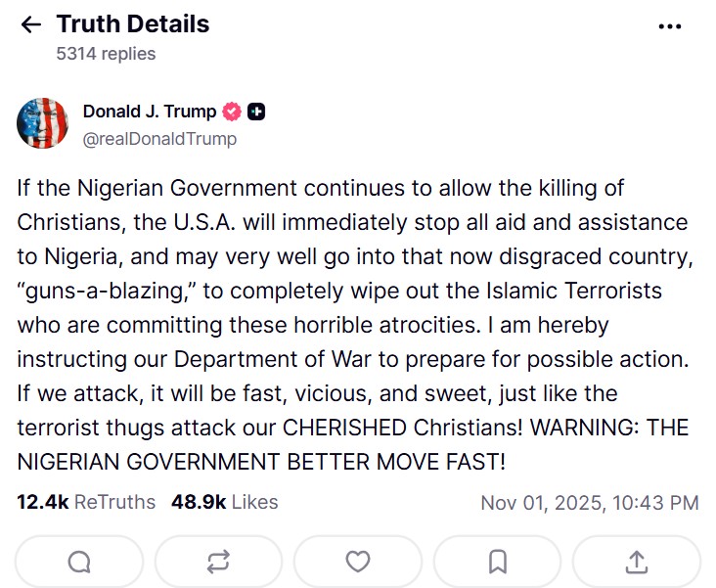The width and height of the screenshot is (716, 588).
Task: Click the @realDonaldTrump handle
Action: tap(159, 138)
